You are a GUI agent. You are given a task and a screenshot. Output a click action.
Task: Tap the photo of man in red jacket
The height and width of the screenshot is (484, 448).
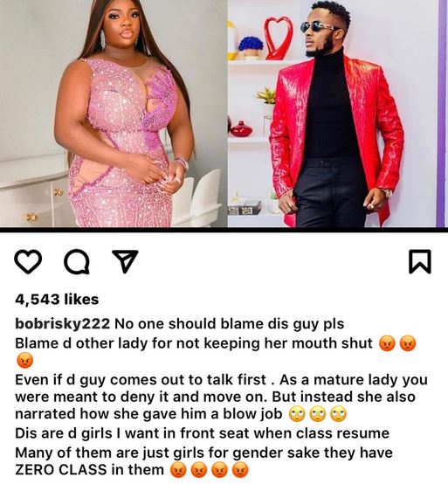[x=338, y=114]
